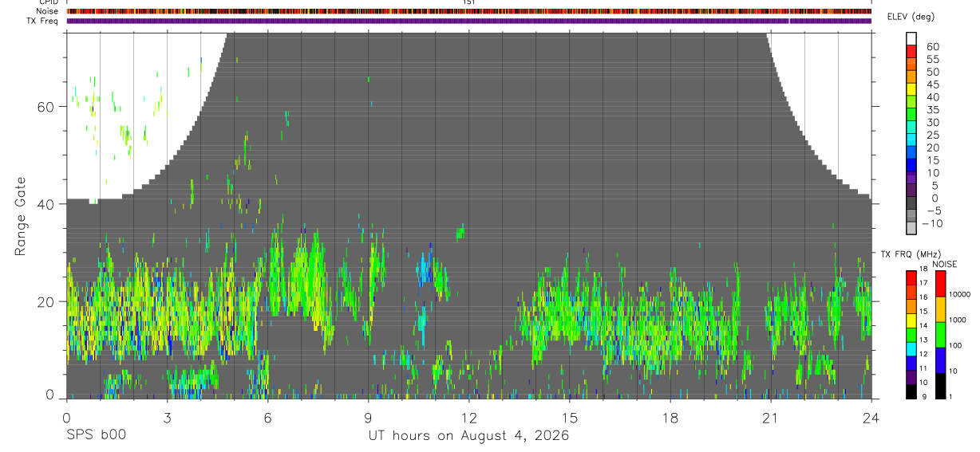Click the Range Gate axis title

tap(21, 216)
